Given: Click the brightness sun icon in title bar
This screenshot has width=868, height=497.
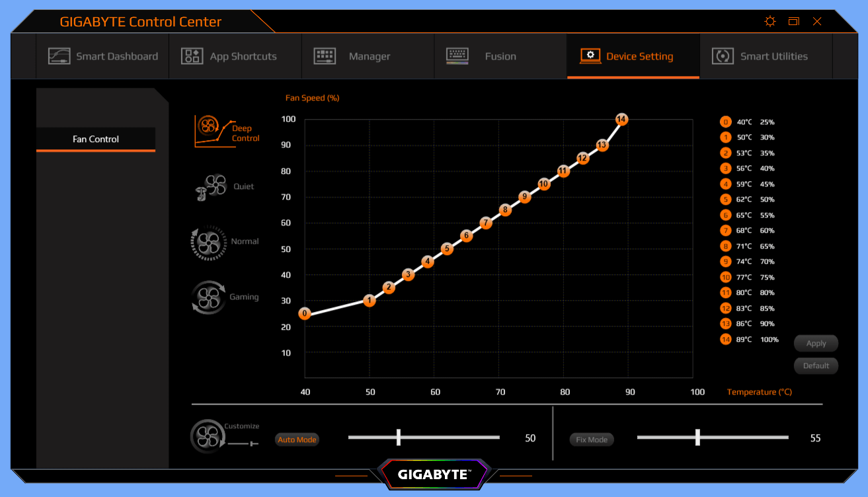Looking at the screenshot, I should click(769, 21).
